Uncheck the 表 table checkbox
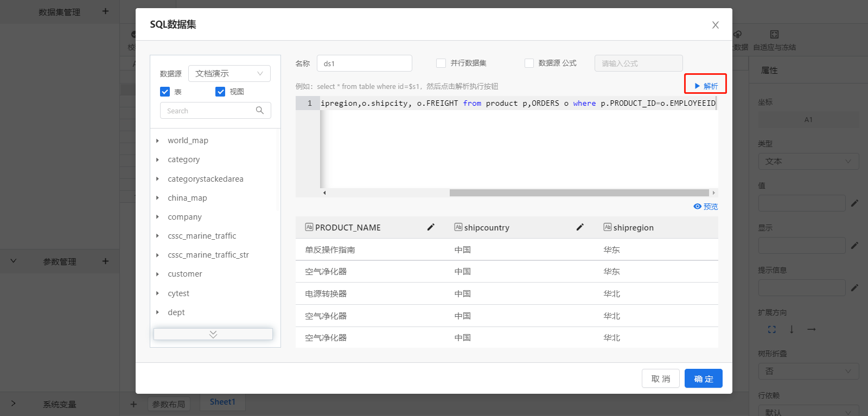The width and height of the screenshot is (868, 416). click(x=165, y=92)
